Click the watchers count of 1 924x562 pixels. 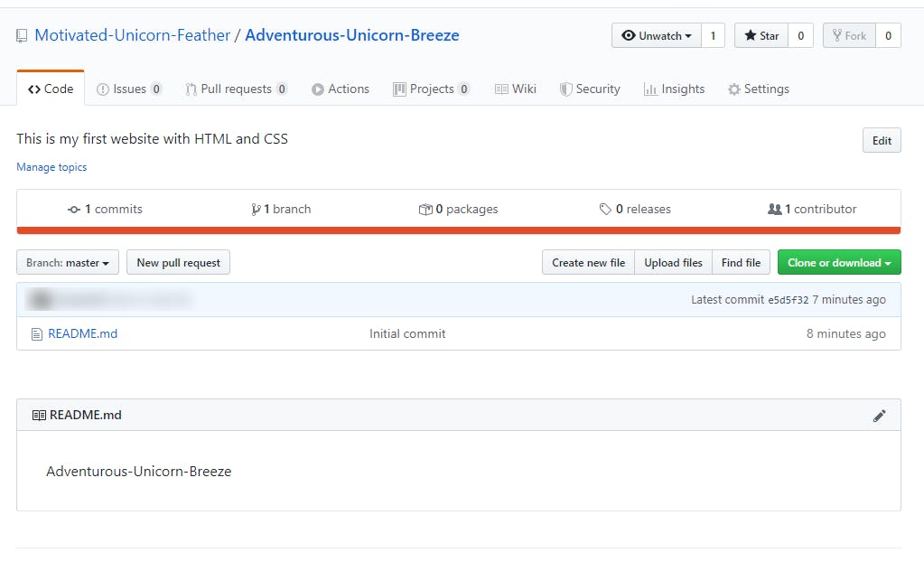[713, 35]
